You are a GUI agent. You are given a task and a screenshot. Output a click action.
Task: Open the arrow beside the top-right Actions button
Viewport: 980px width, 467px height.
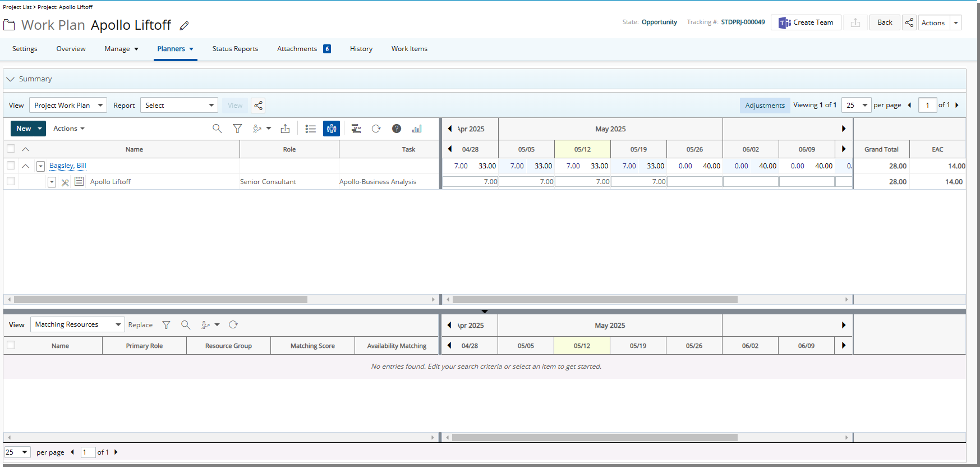(956, 23)
